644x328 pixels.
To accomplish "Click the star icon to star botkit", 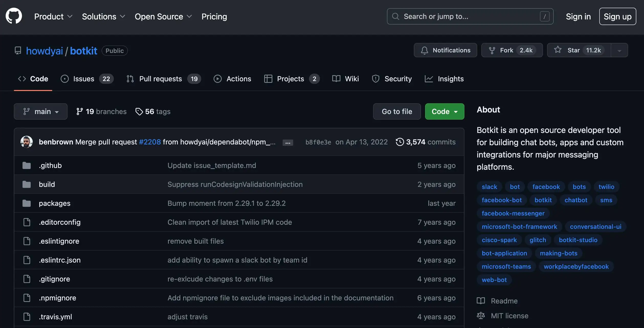I will pos(558,50).
